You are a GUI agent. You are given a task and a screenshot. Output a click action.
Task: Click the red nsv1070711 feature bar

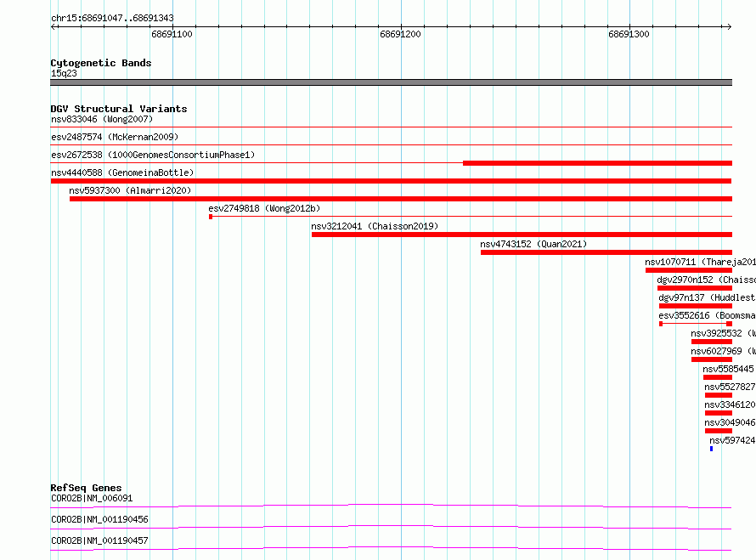[689, 270]
